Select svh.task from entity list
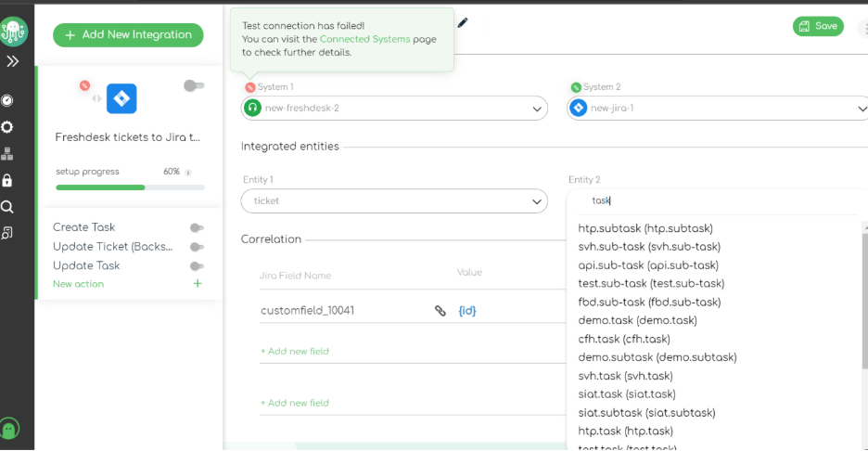The image size is (868, 451). (626, 376)
